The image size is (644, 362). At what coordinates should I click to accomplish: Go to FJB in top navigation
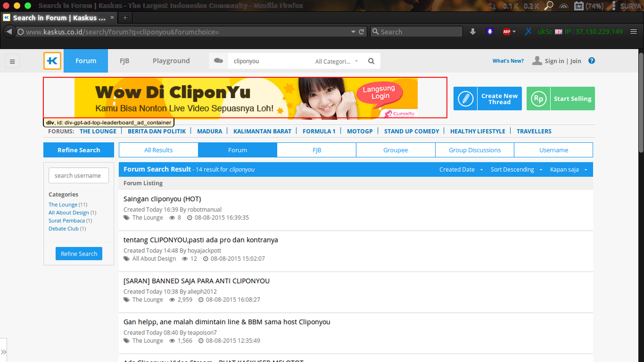click(x=124, y=61)
